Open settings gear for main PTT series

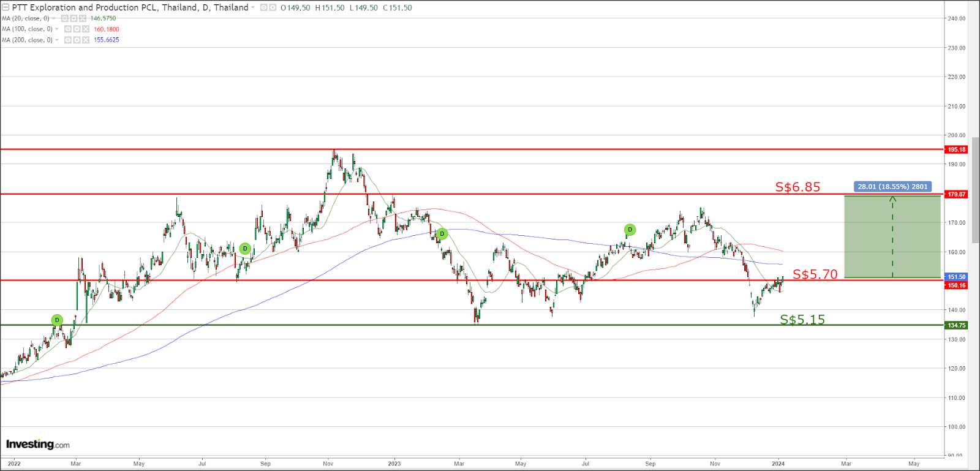tap(272, 8)
